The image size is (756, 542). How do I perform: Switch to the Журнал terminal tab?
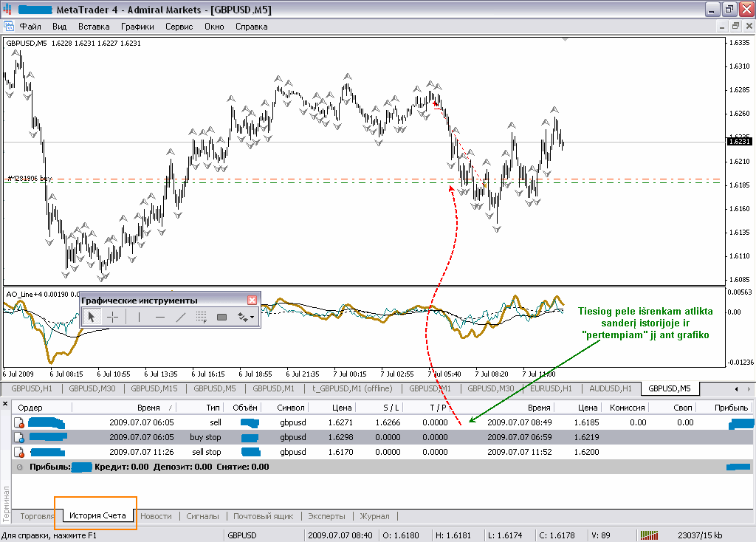click(x=374, y=516)
